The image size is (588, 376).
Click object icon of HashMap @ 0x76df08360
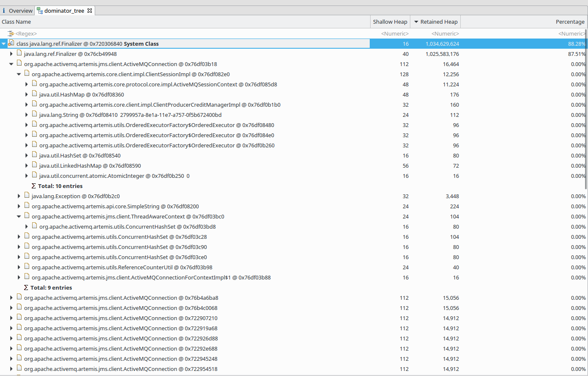(34, 94)
